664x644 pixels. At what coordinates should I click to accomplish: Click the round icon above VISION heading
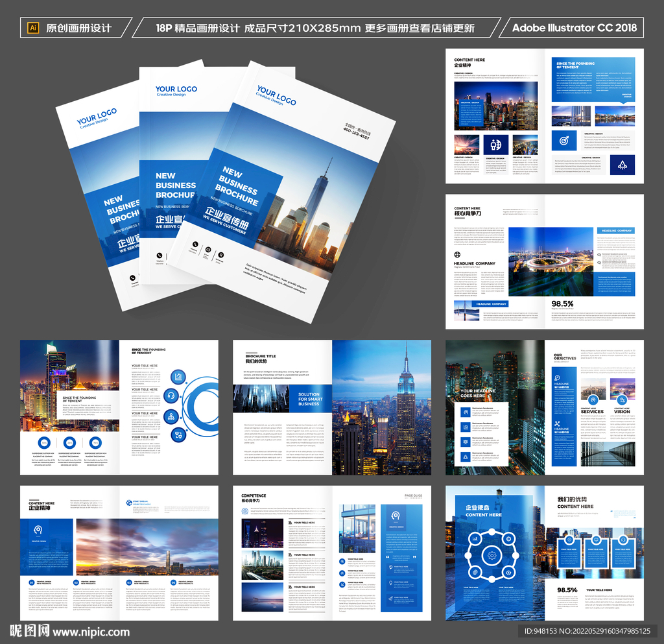coord(622,400)
